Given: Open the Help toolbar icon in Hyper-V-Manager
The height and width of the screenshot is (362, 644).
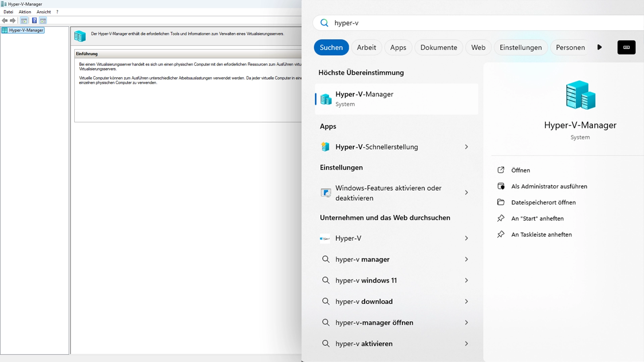Looking at the screenshot, I should pos(34,21).
